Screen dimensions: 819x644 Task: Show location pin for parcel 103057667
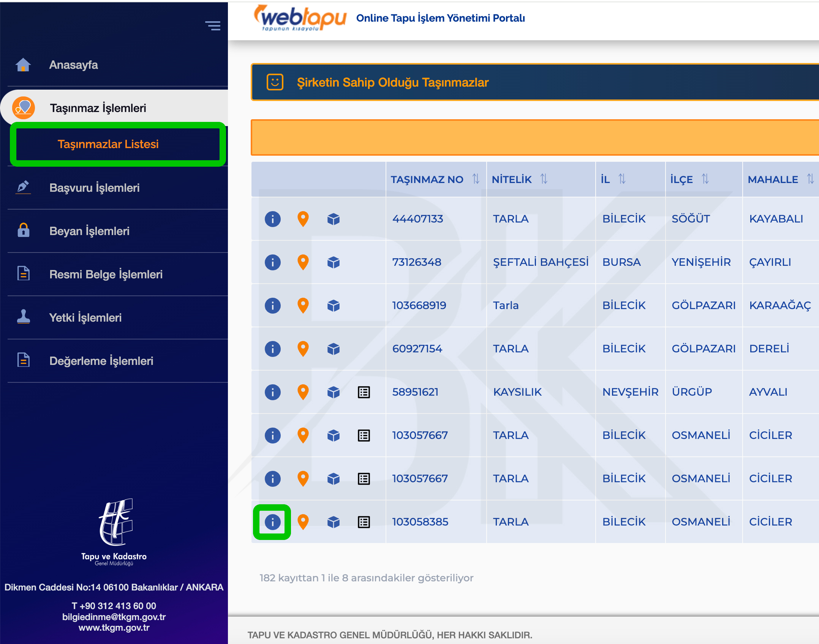303,436
